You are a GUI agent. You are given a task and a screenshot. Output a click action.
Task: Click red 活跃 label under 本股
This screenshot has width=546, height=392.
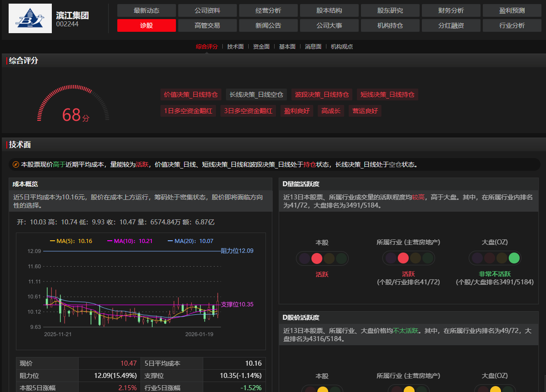click(x=322, y=274)
